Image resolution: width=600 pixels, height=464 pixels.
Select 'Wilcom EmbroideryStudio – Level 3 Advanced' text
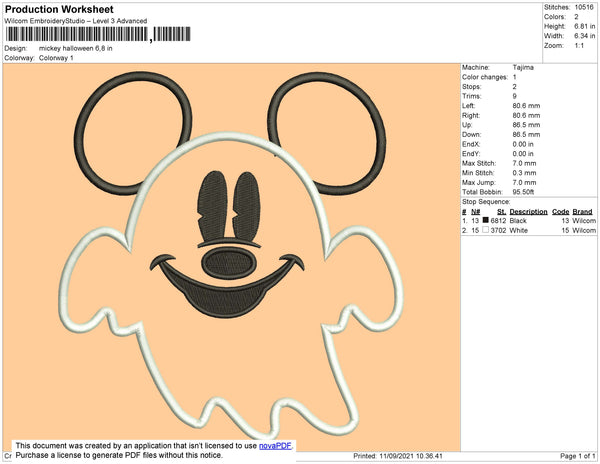(76, 21)
